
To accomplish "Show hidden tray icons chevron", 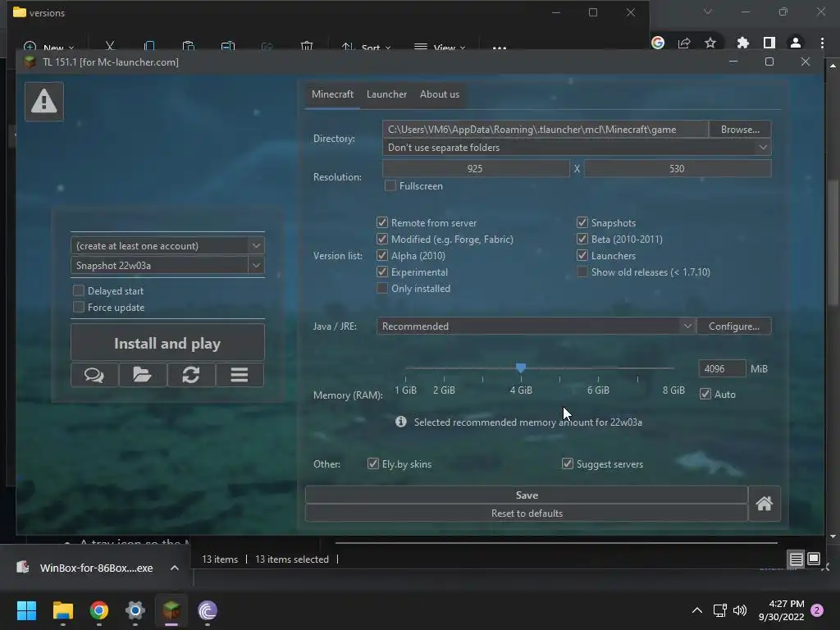I will click(x=697, y=610).
